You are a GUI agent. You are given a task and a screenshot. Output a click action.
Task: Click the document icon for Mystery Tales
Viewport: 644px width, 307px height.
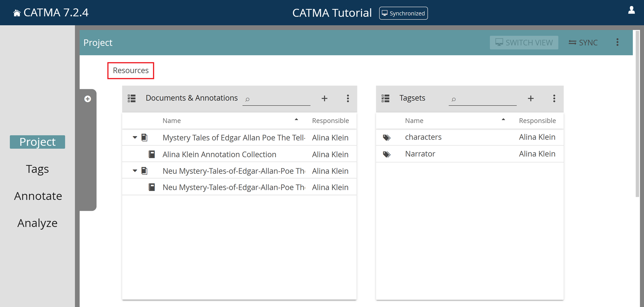pyautogui.click(x=145, y=137)
